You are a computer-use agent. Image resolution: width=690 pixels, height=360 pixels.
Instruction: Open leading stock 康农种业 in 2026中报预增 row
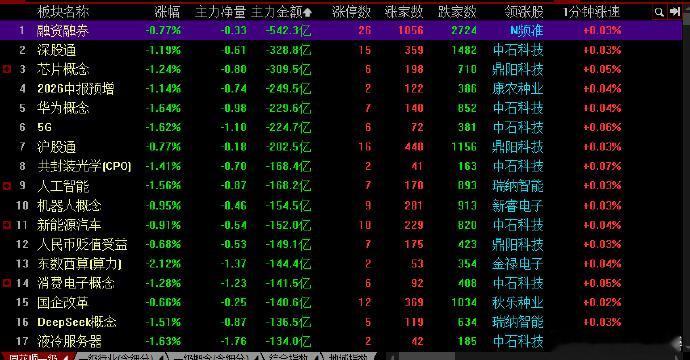click(x=518, y=88)
